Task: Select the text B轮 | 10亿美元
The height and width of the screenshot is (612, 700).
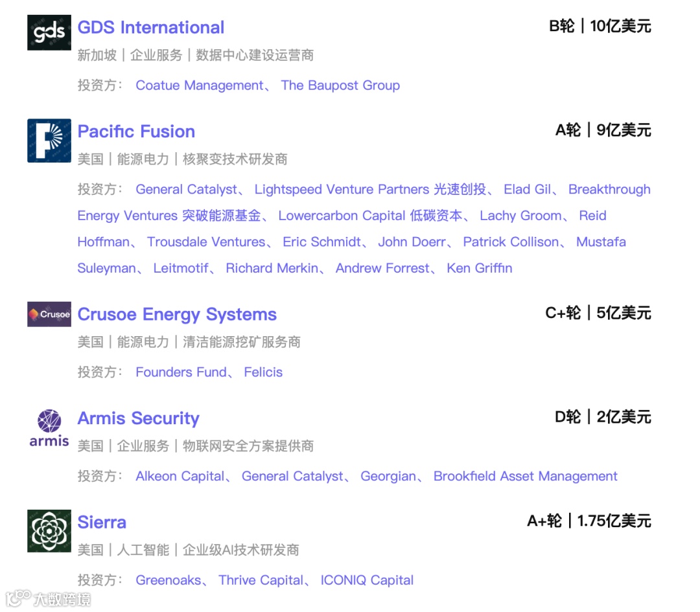Action: click(x=600, y=27)
